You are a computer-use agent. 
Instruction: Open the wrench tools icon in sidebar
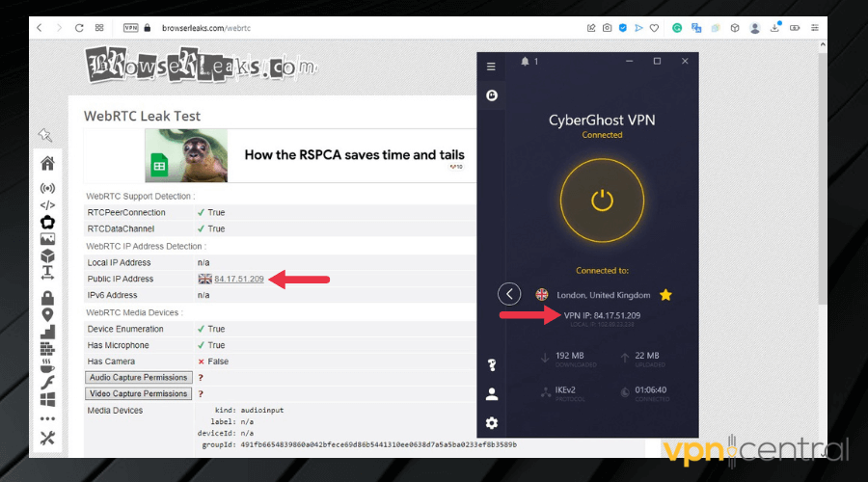click(47, 438)
